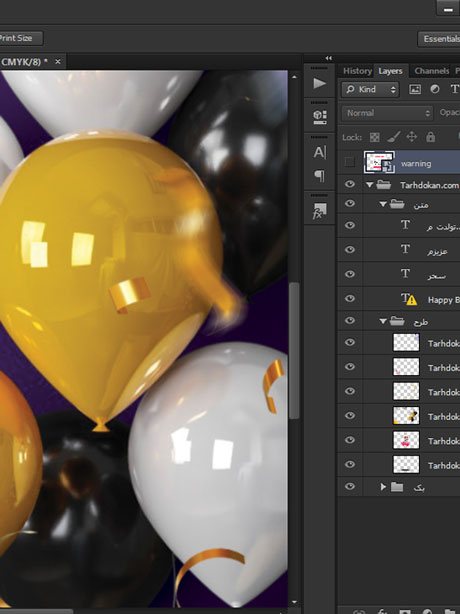Hide the بک group
Image resolution: width=460 pixels, height=614 pixels.
[x=350, y=486]
